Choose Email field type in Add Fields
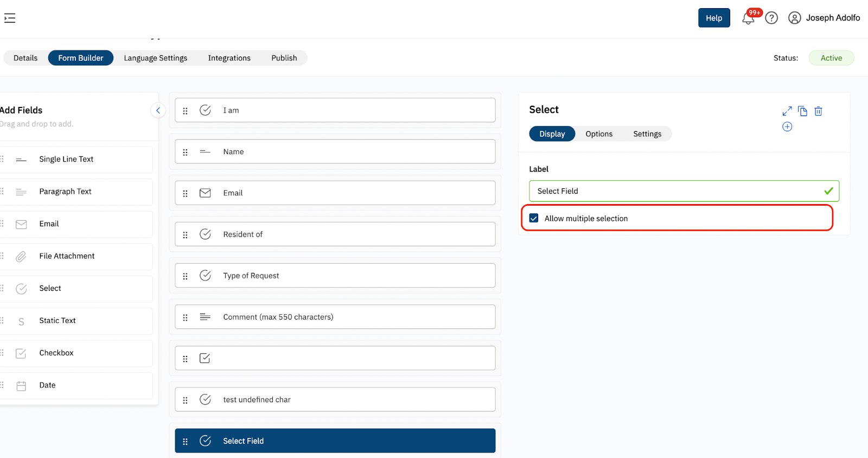 [x=76, y=224]
